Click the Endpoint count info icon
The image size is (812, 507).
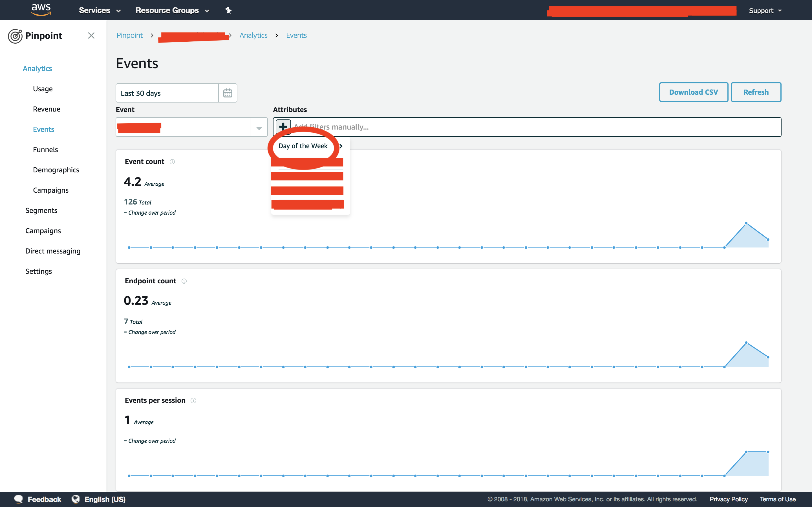click(x=184, y=281)
